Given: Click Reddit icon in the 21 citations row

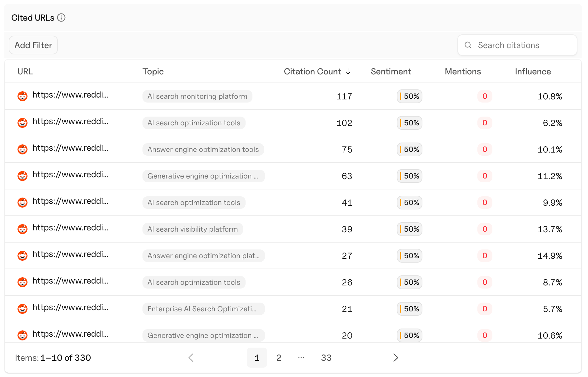Looking at the screenshot, I should [22, 309].
